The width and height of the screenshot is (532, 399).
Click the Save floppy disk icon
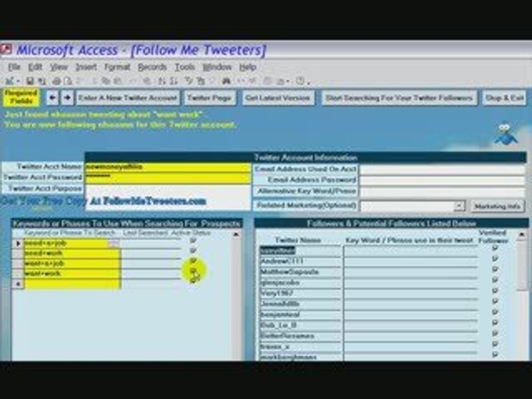coord(30,81)
